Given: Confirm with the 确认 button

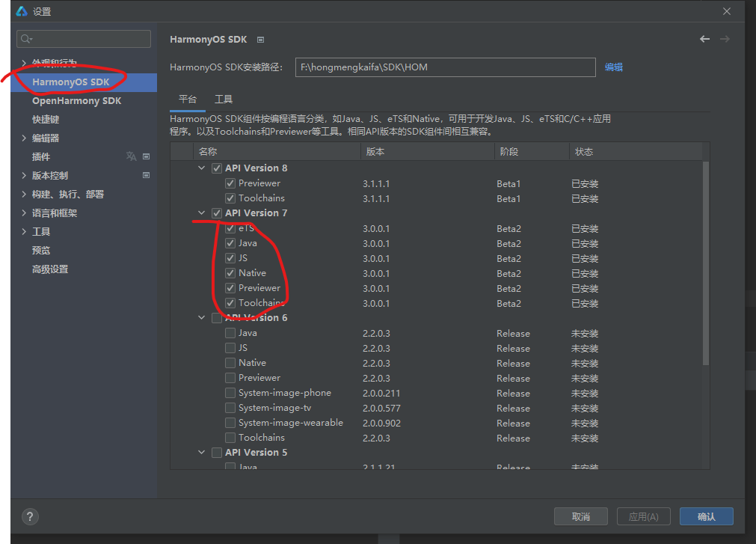Looking at the screenshot, I should point(707,516).
